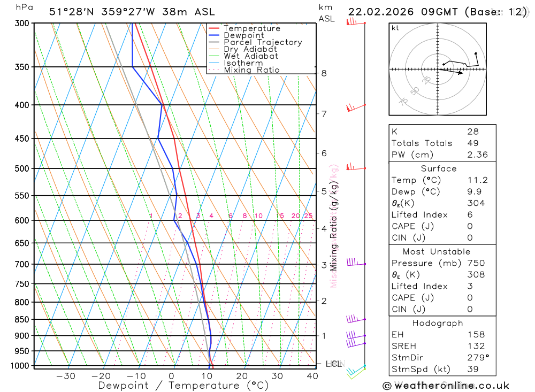Click the 1000 hPa pressure label
535x392 pixels.
tap(20, 366)
